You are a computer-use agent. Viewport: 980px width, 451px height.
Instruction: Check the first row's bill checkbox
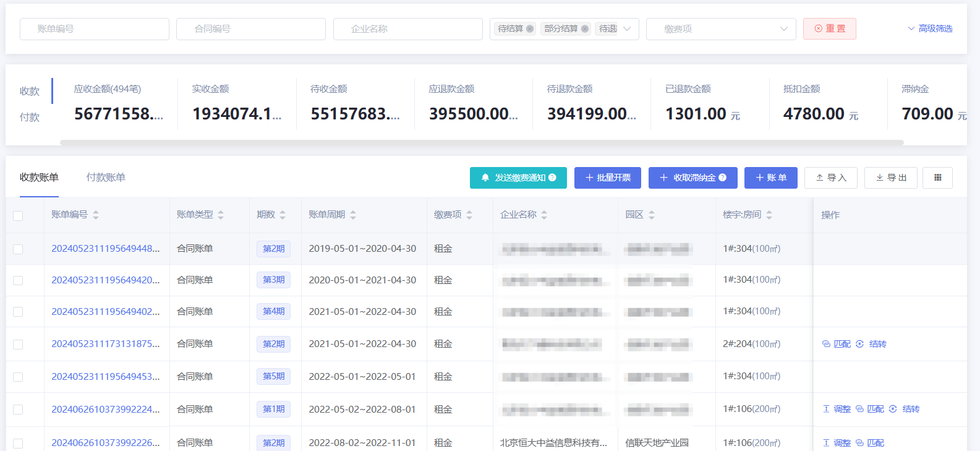[18, 249]
